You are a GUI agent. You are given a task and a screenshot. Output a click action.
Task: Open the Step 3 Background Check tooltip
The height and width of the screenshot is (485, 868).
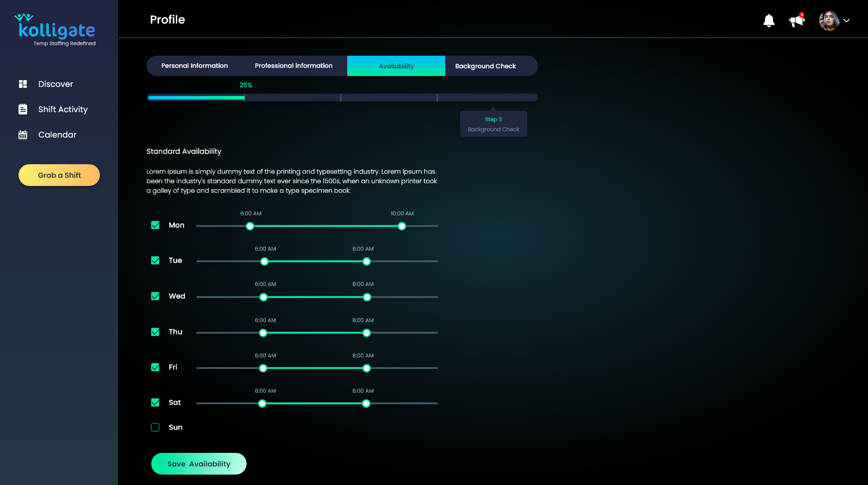point(493,124)
